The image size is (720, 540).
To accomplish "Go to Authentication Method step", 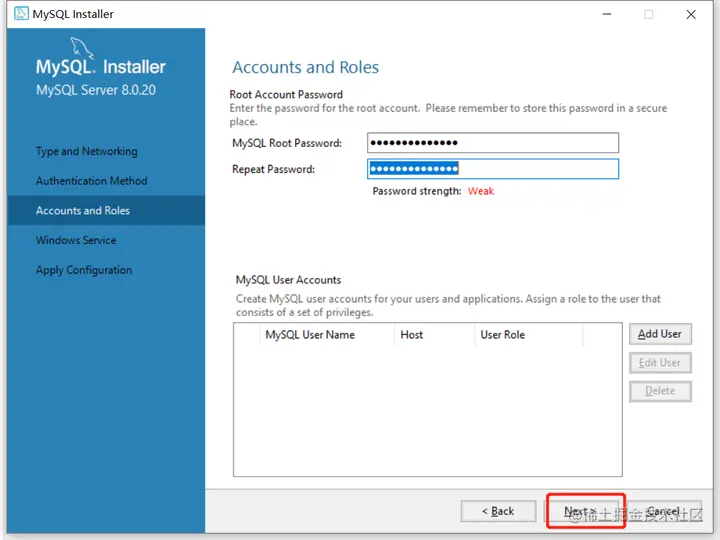I will point(92,181).
